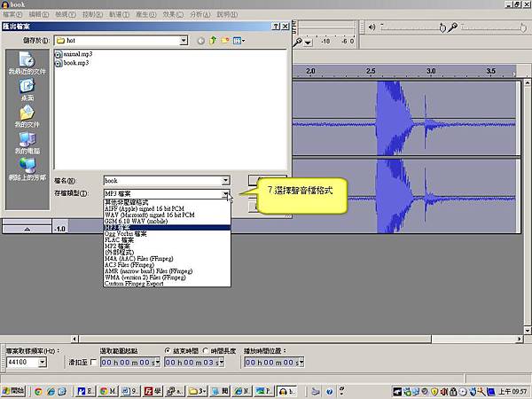Click the horizontal scrollbar right arrow
The height and width of the screenshot is (399, 532).
pyautogui.click(x=519, y=339)
